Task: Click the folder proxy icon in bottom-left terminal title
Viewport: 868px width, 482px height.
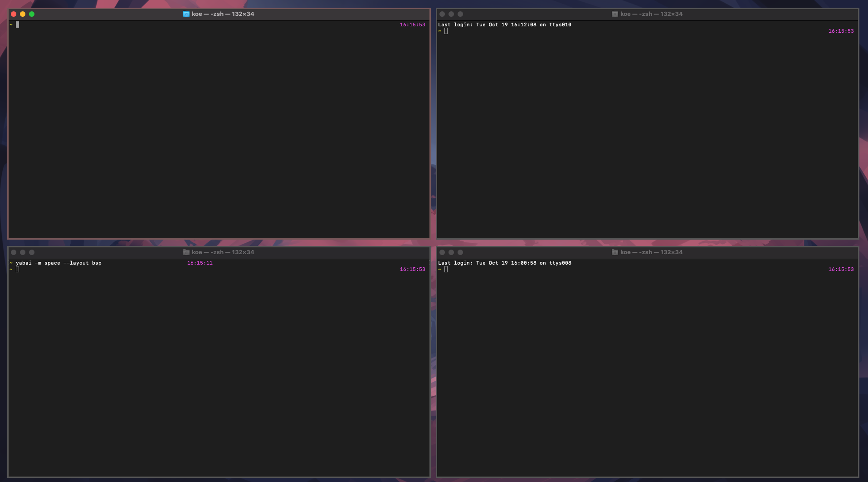Action: (x=186, y=252)
